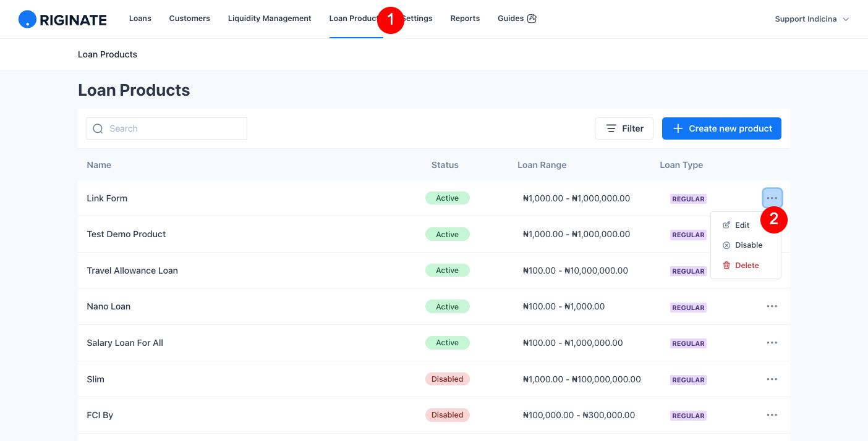This screenshot has width=868, height=441.
Task: Click Travel Allowance Loan name
Action: click(x=132, y=271)
